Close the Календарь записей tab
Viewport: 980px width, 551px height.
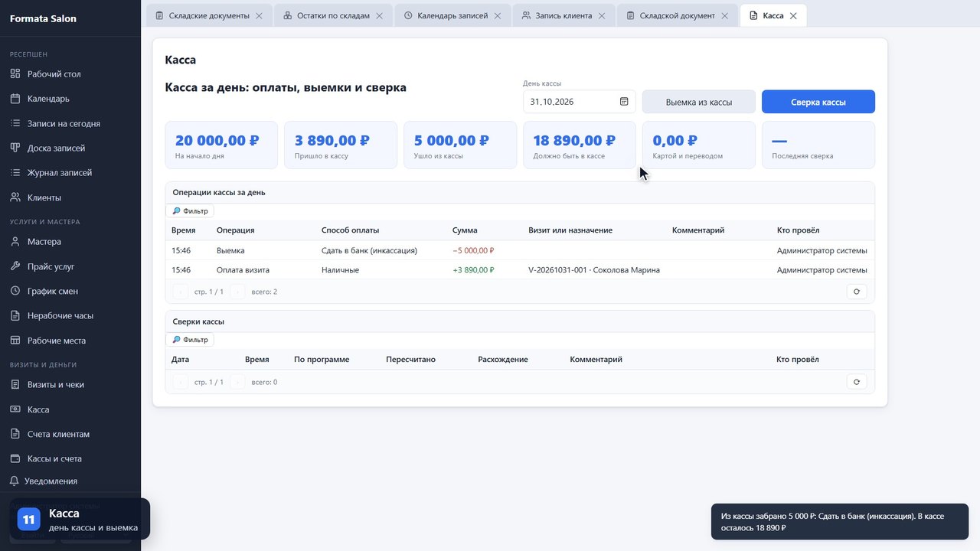pyautogui.click(x=498, y=15)
